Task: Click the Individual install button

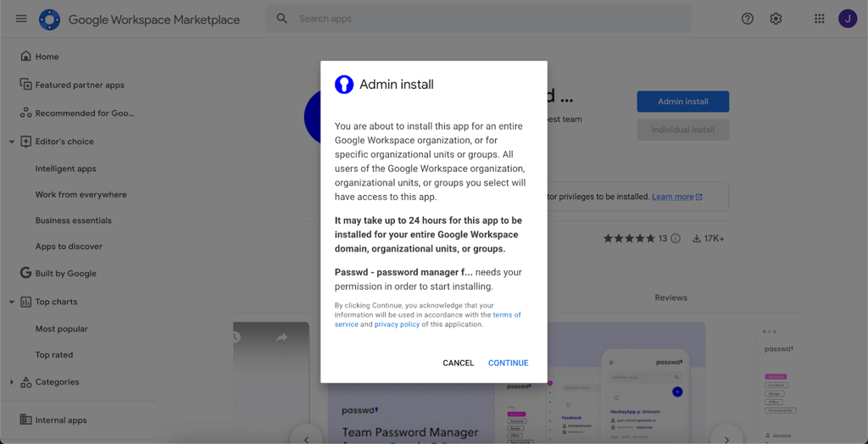Action: pyautogui.click(x=682, y=130)
